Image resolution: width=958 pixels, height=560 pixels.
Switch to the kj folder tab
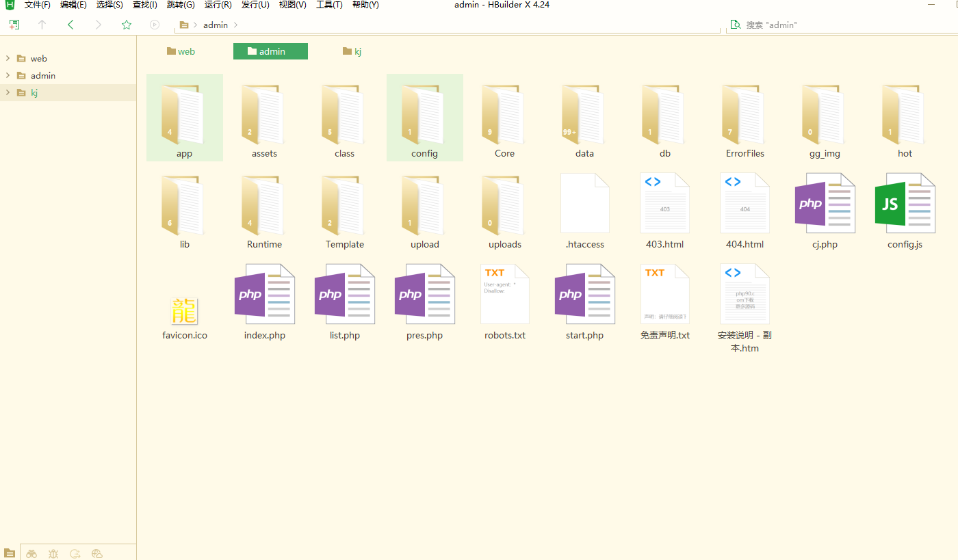tap(352, 51)
